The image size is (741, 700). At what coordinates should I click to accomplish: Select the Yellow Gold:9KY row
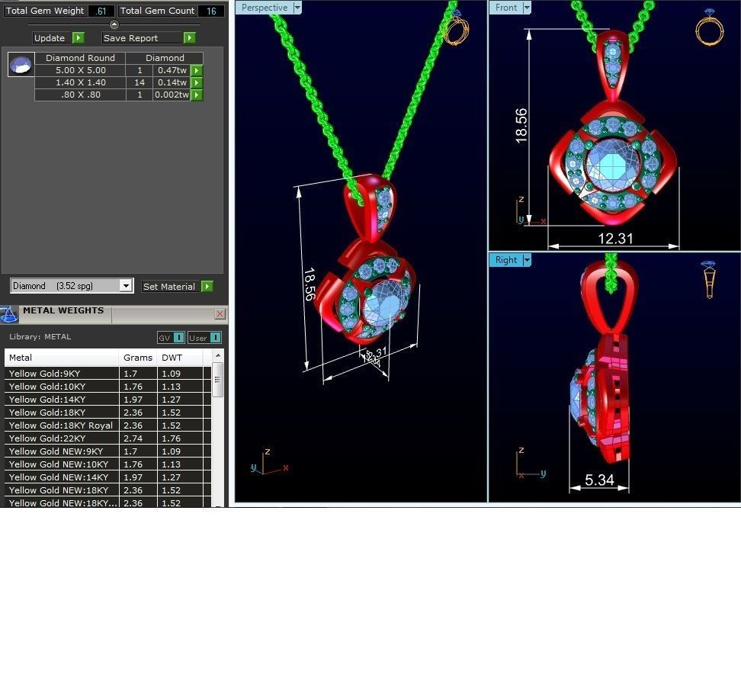click(107, 374)
